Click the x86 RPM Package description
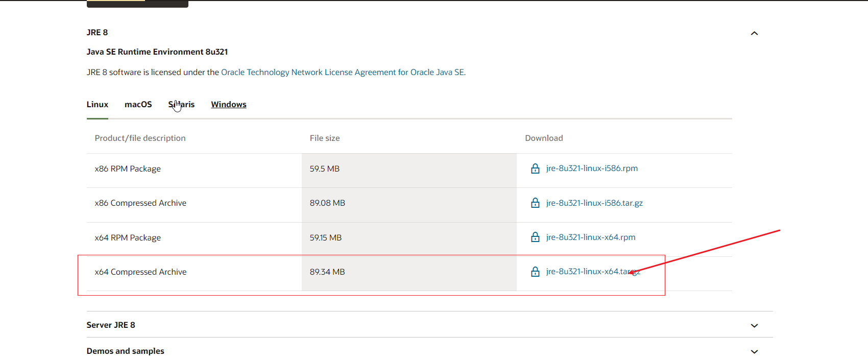The width and height of the screenshot is (868, 361). [x=128, y=169]
